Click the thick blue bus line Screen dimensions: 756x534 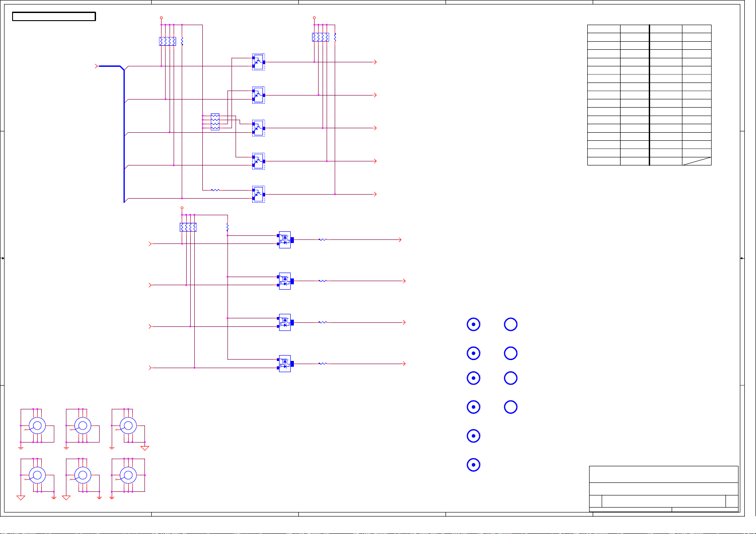tap(124, 135)
